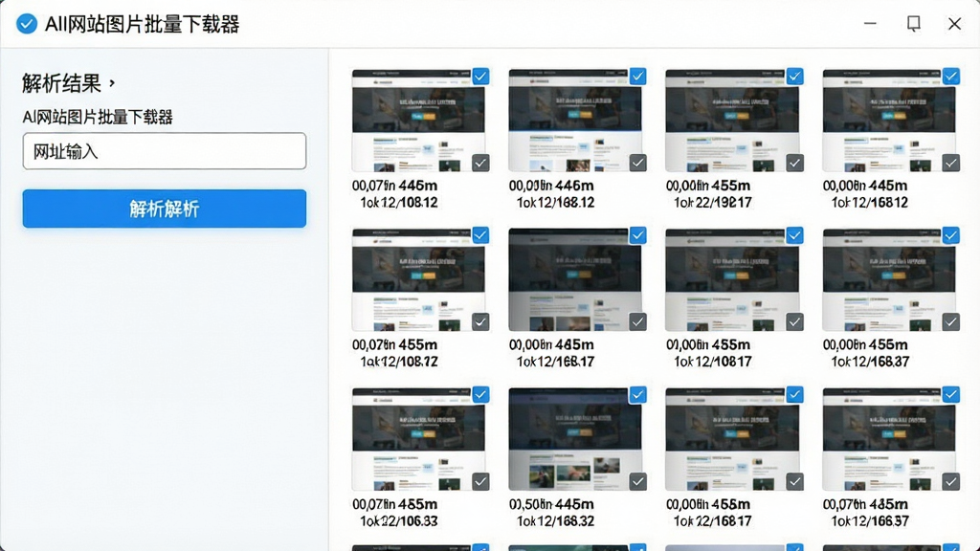Click the blue checkmark app logo in title bar

pyautogui.click(x=27, y=24)
